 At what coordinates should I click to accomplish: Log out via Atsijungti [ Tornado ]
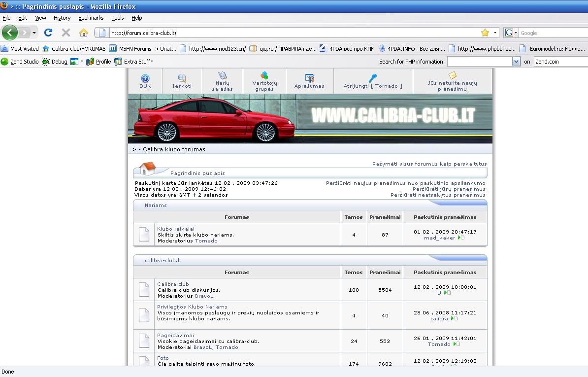point(373,86)
